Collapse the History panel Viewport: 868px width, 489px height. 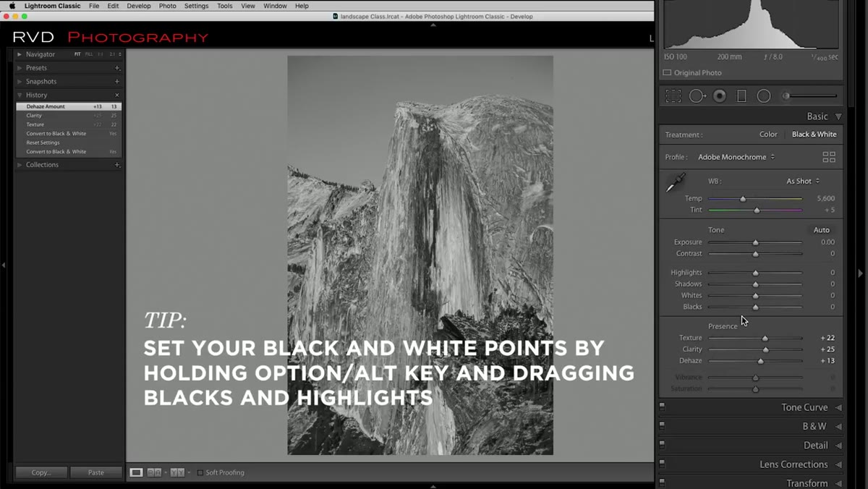[20, 95]
